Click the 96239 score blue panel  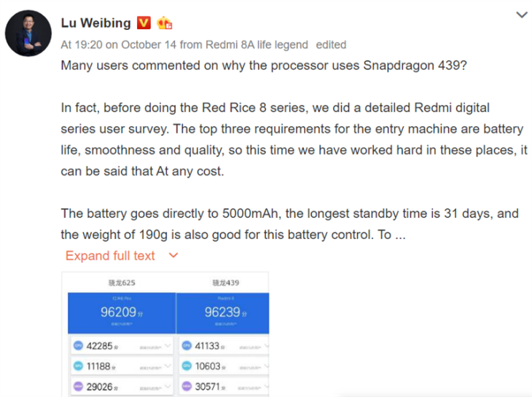click(x=222, y=313)
